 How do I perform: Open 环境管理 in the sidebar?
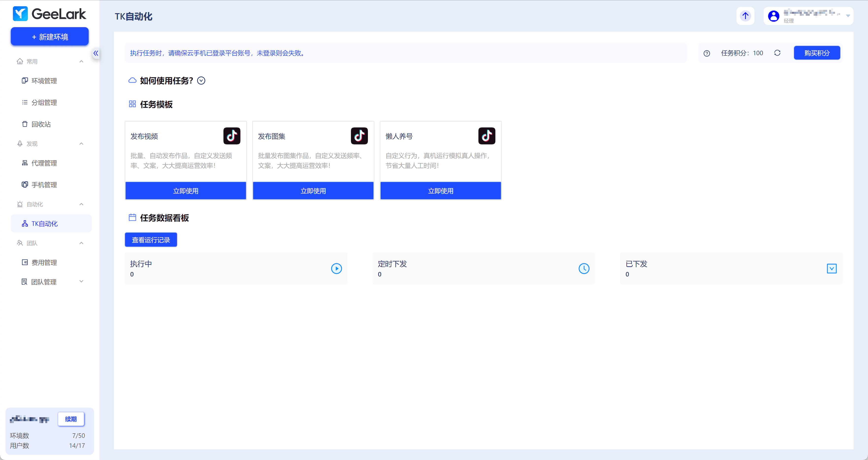[44, 81]
